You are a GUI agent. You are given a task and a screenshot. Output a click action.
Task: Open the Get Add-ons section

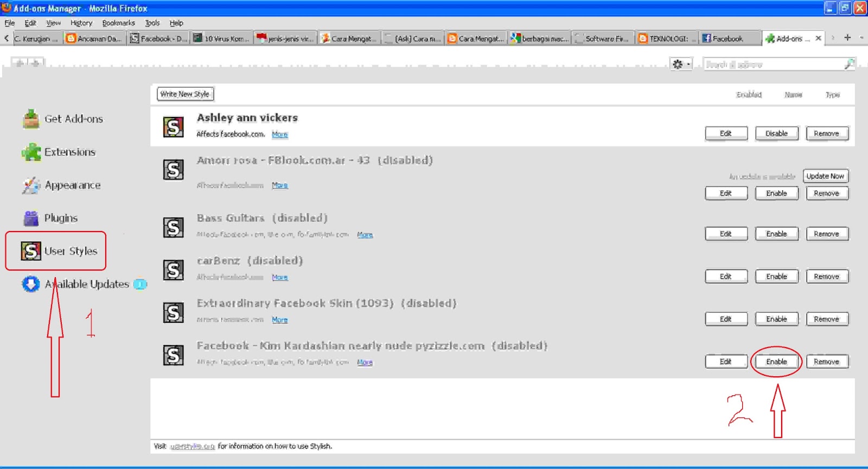coord(63,119)
